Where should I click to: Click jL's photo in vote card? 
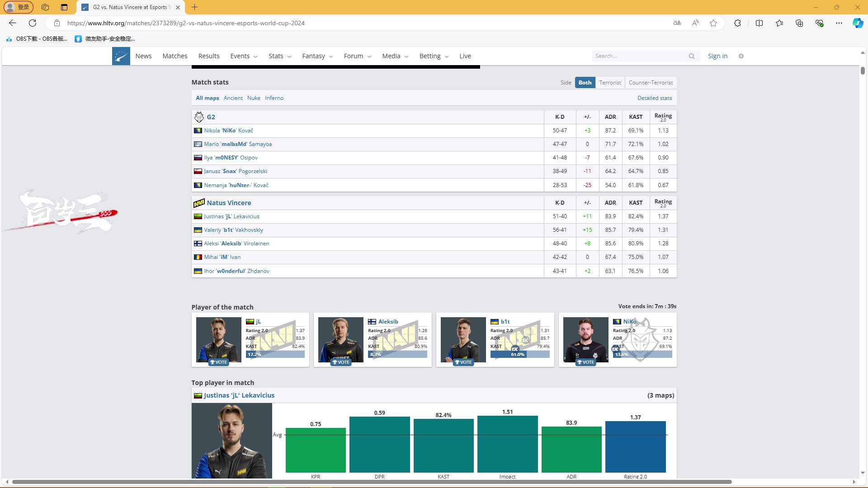coord(219,339)
